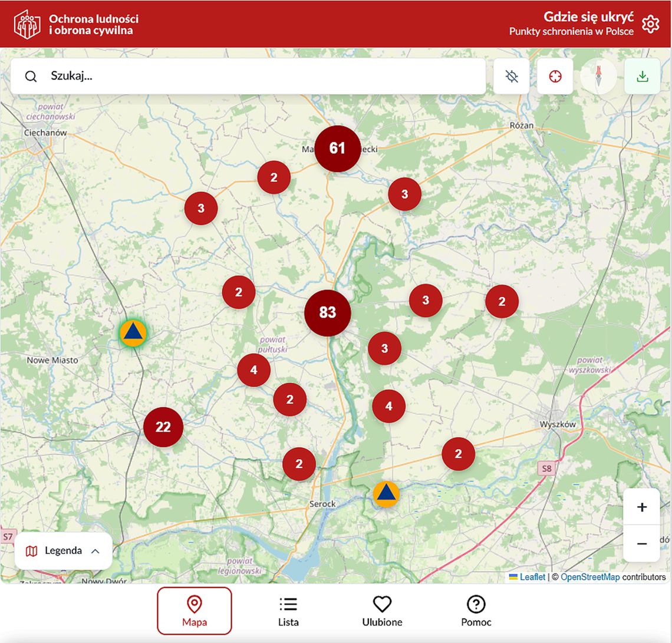Click the compass needle icon
Screen dimensions: 672x643
pyautogui.click(x=598, y=76)
